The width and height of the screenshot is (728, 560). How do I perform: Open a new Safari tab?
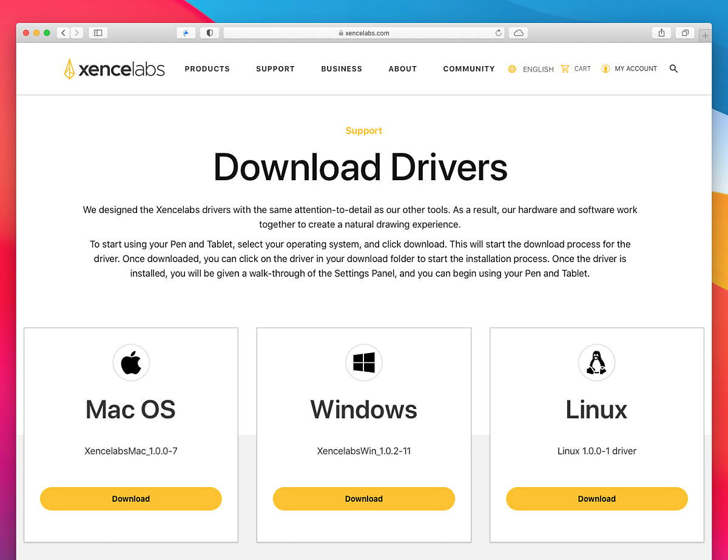pos(705,36)
